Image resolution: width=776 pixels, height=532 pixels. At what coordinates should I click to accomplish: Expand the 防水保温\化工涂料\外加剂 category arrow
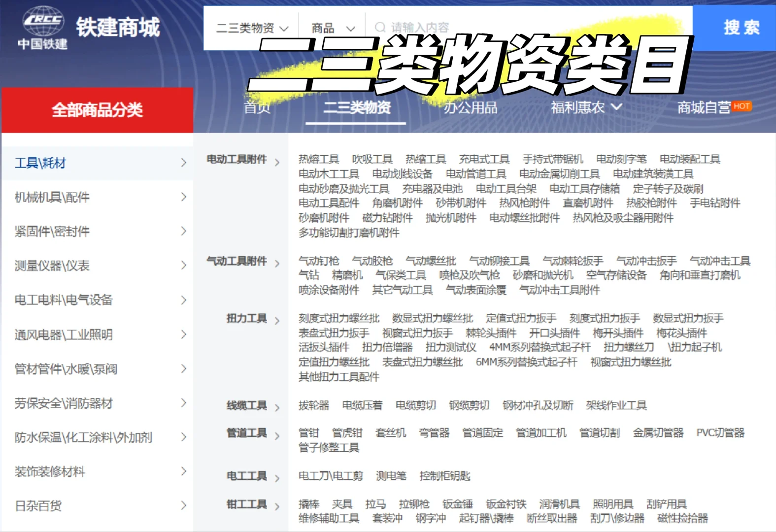pos(184,437)
